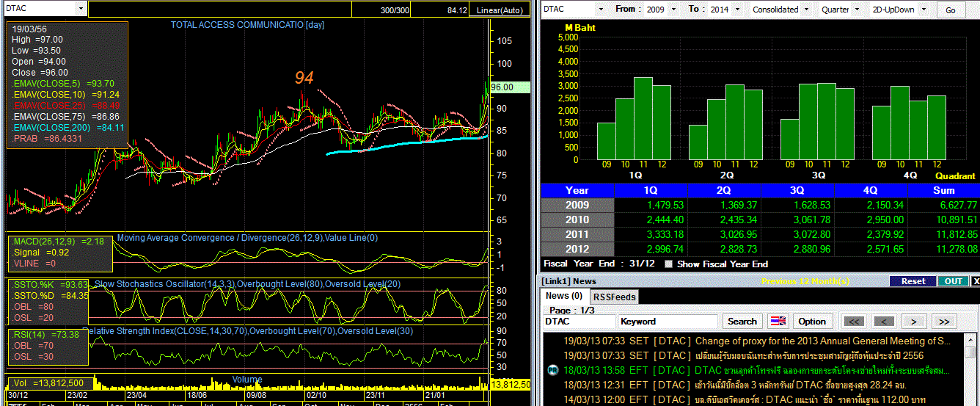Click the Thai/English language flag icon

click(x=778, y=322)
